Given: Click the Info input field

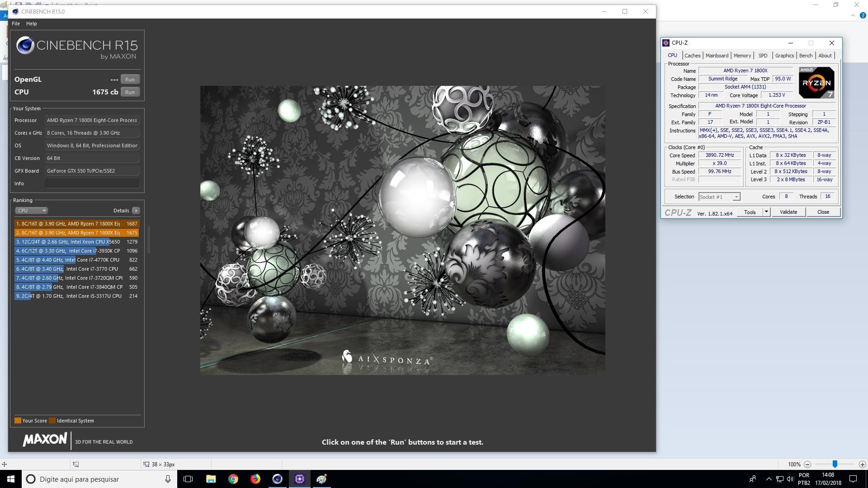Looking at the screenshot, I should (92, 183).
